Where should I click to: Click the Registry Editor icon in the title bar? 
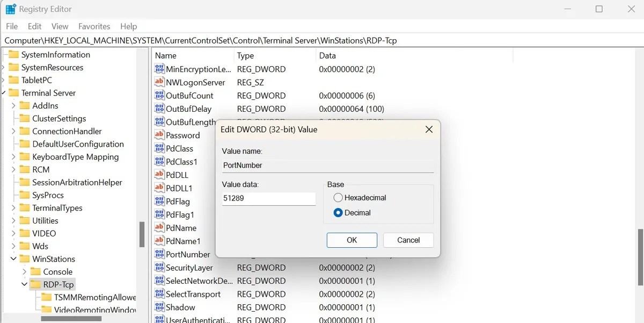(10, 9)
